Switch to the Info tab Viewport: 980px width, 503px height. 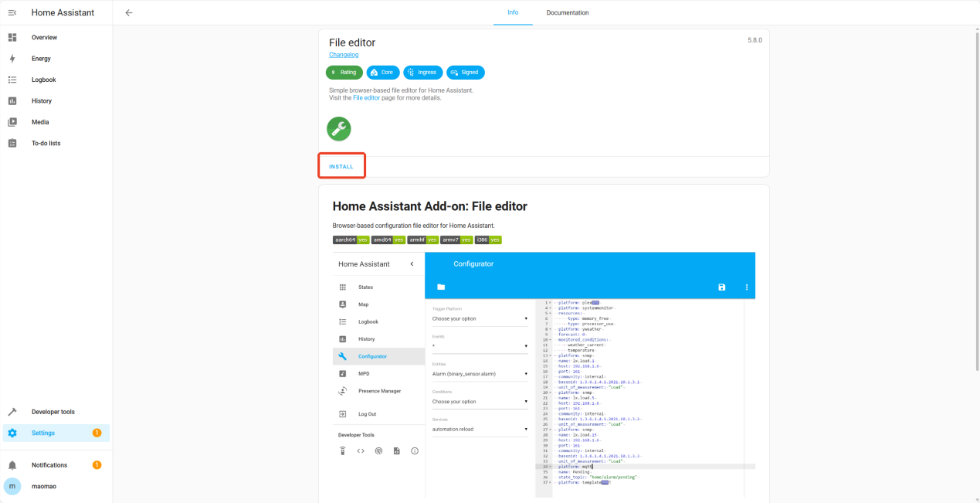pos(514,12)
